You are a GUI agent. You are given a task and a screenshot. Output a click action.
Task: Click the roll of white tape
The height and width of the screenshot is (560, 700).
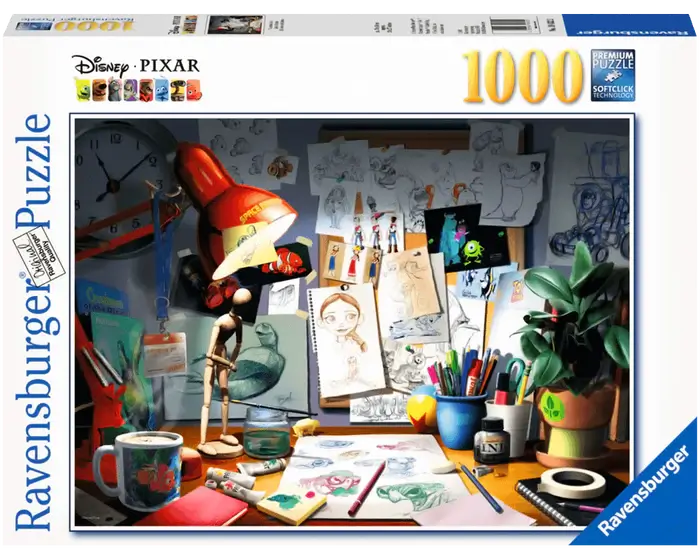(573, 481)
